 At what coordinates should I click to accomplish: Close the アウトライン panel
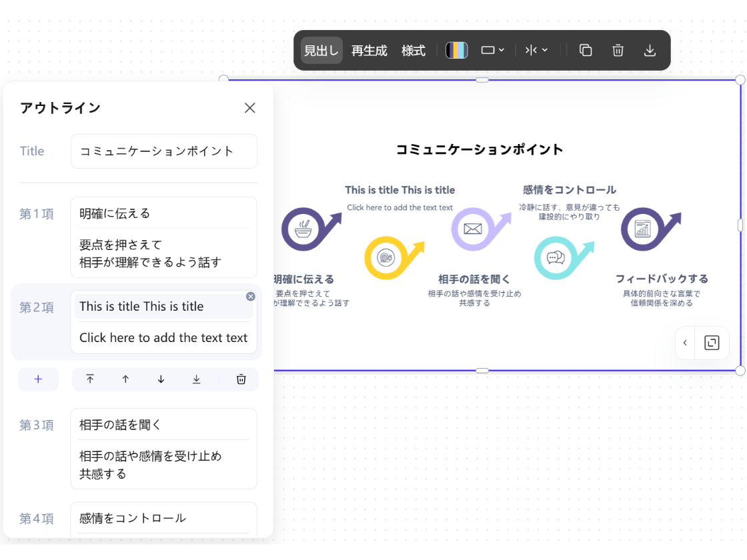click(249, 107)
